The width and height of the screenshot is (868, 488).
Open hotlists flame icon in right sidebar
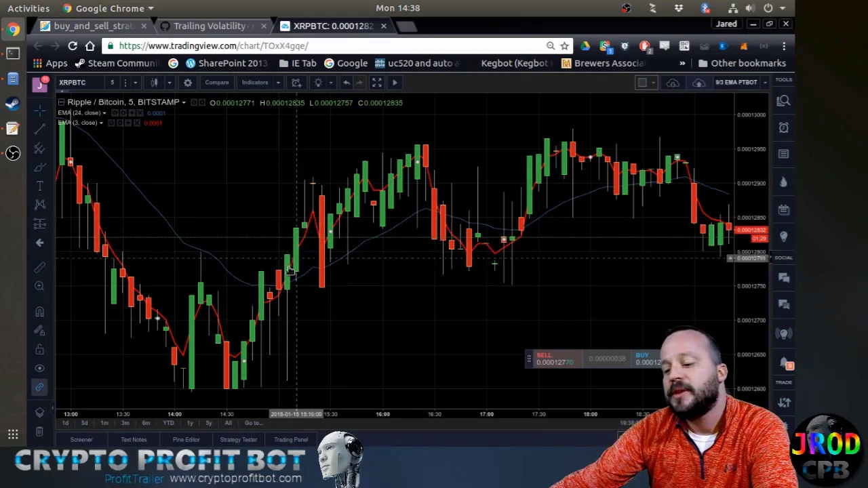(784, 182)
